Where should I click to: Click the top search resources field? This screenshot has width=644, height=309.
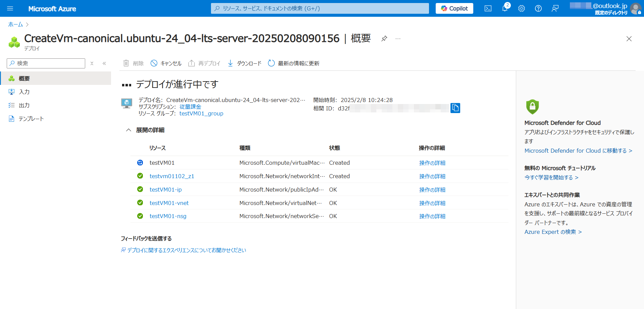[x=320, y=8]
